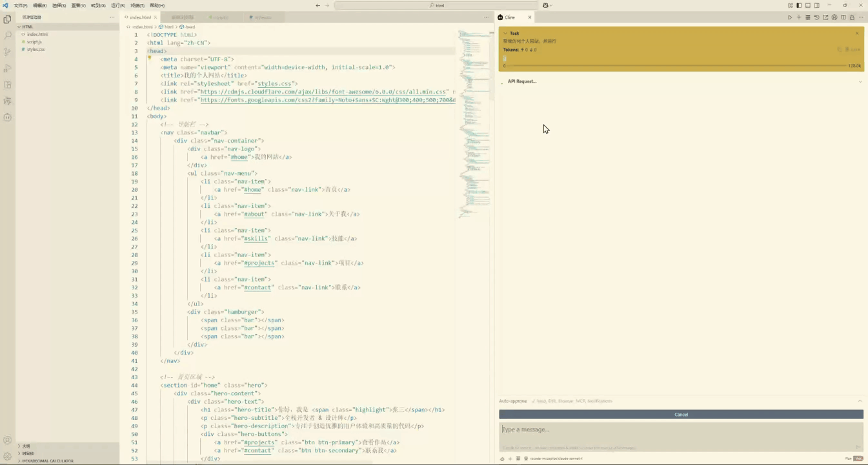Open the 文件(F) menu
Image resolution: width=868 pixels, height=465 pixels.
pyautogui.click(x=21, y=5)
